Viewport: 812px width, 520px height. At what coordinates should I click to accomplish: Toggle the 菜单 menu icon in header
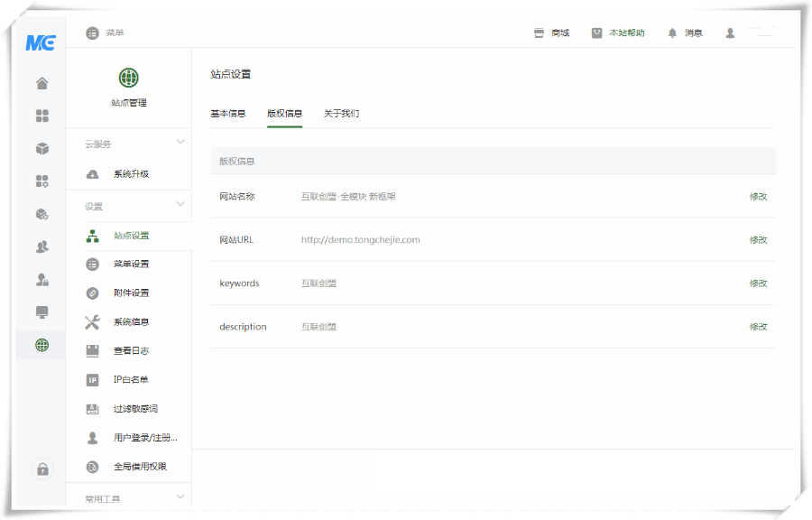tap(92, 33)
